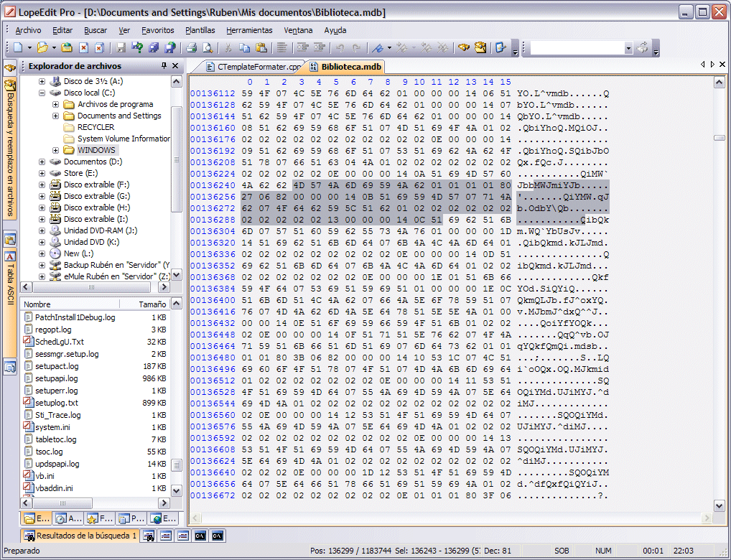This screenshot has height=560, width=731.
Task: Click the Copy icon in toolbar
Action: (244, 47)
